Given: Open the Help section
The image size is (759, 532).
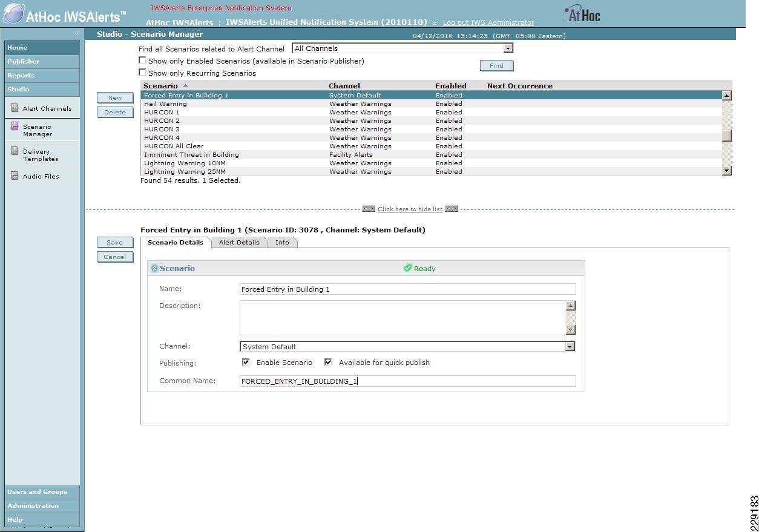Looking at the screenshot, I should pyautogui.click(x=42, y=519).
